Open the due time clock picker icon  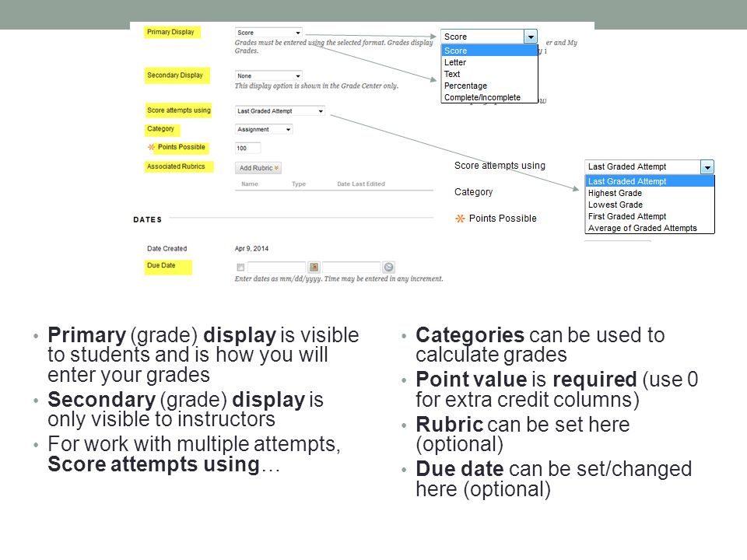389,267
